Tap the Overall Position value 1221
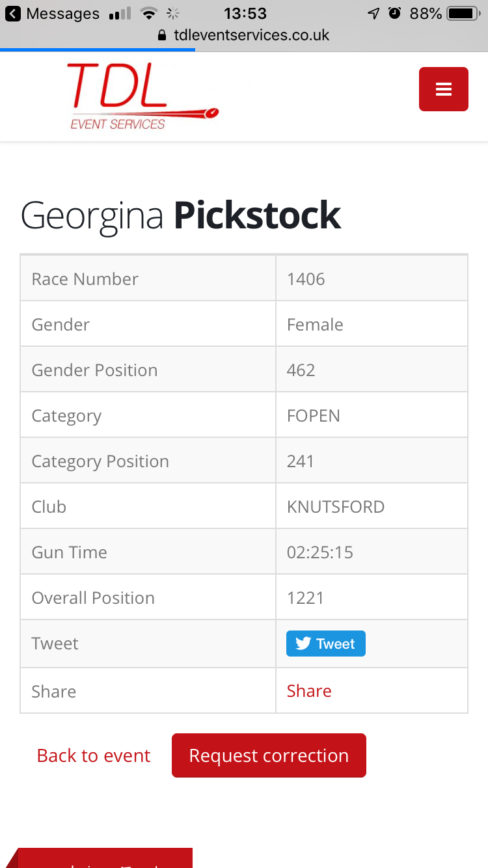 tap(305, 598)
